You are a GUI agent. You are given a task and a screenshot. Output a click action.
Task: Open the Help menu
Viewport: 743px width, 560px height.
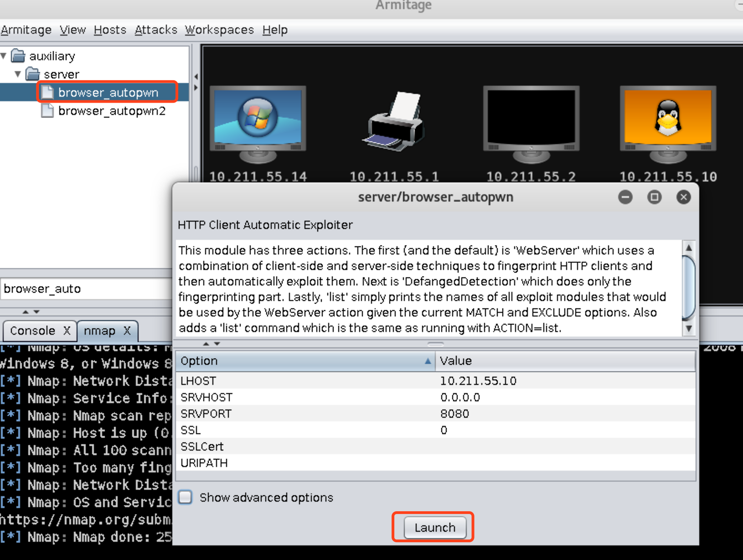click(x=275, y=30)
